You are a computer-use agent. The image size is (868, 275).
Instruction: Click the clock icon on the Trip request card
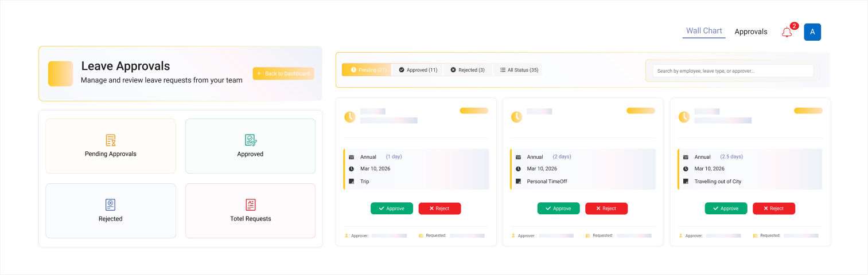[x=349, y=117]
